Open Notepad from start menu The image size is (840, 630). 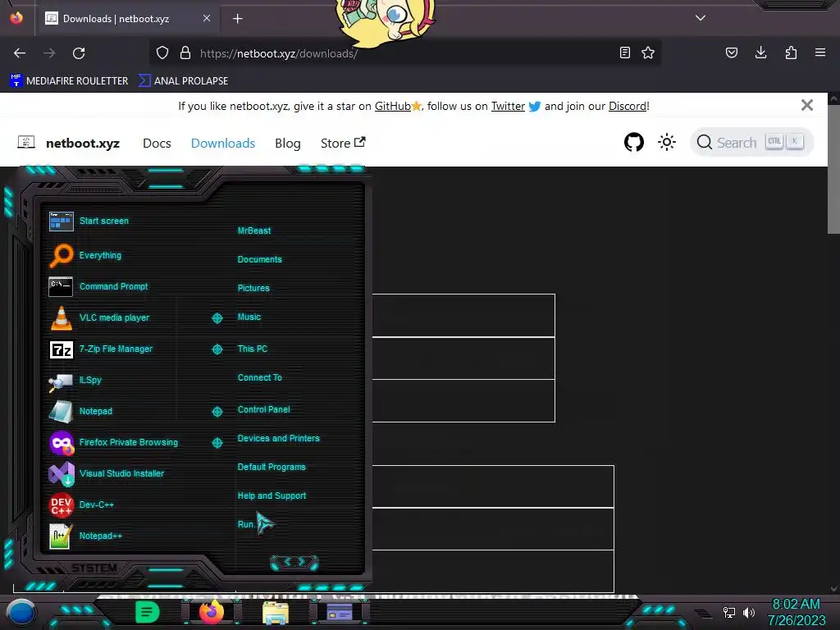pyautogui.click(x=81, y=412)
